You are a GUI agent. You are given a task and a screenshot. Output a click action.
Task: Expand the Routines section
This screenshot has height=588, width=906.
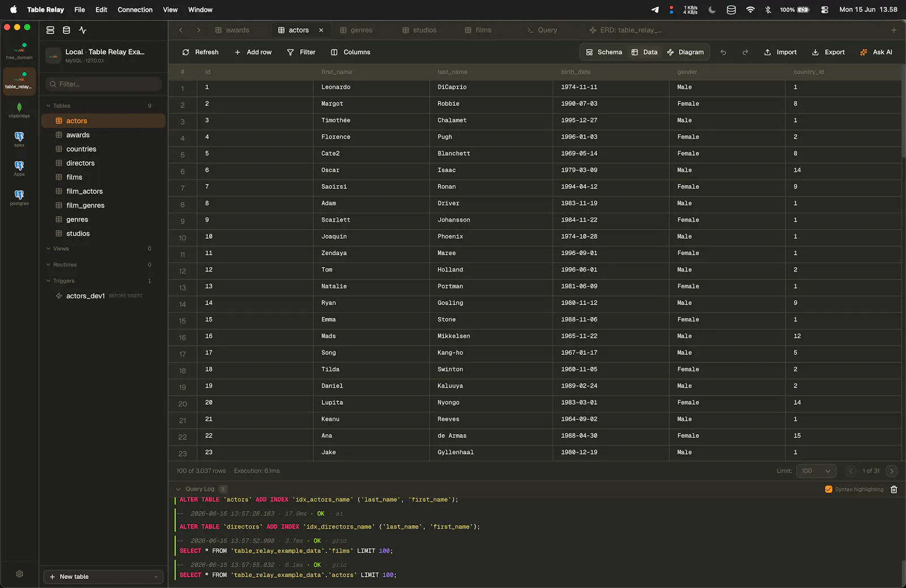pos(49,265)
